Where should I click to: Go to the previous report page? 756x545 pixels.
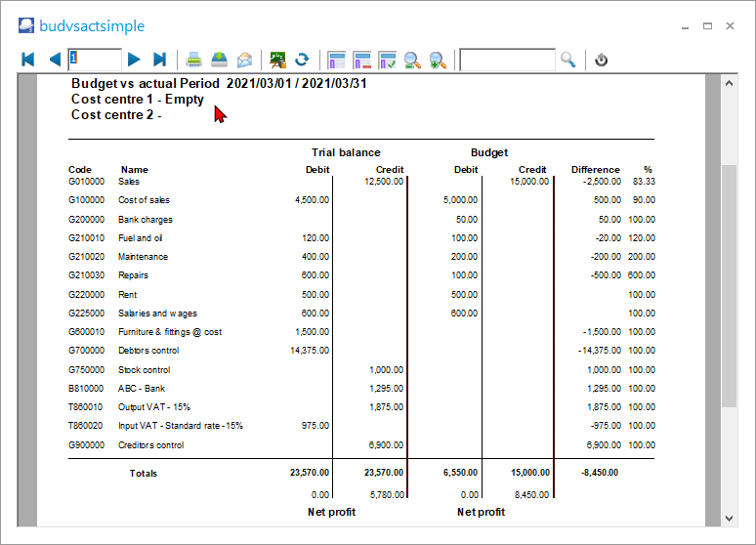pos(55,60)
